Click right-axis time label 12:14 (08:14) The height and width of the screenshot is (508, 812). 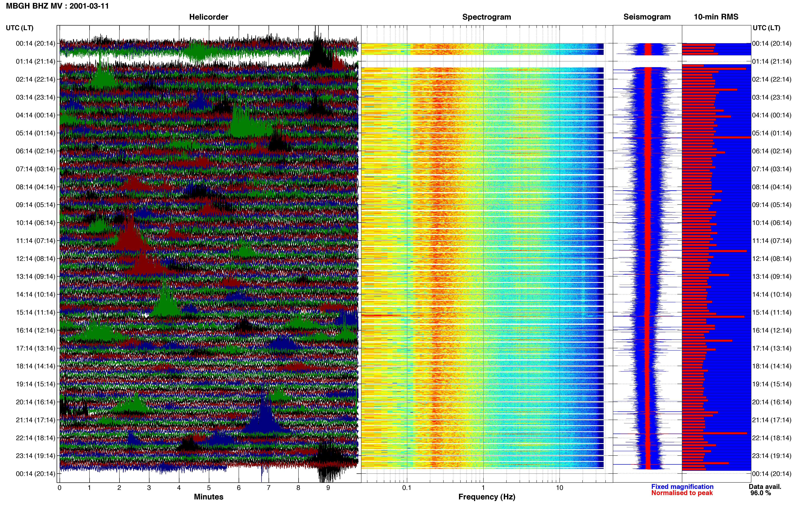click(x=772, y=259)
